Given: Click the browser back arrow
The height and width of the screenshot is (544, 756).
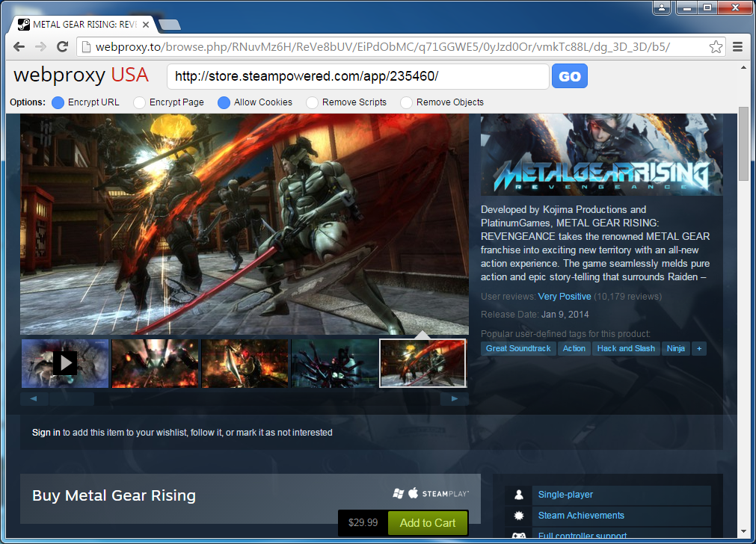Looking at the screenshot, I should (19, 47).
